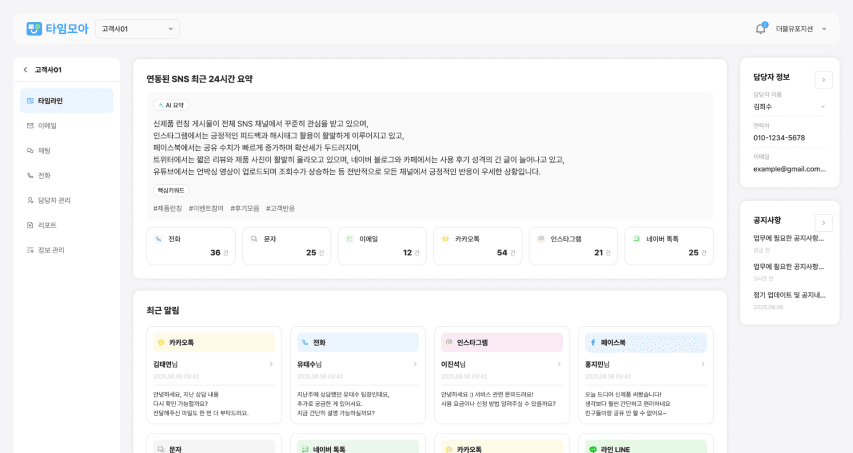Click the 타임모아 logo icon
The width and height of the screenshot is (853, 453).
coord(34,29)
